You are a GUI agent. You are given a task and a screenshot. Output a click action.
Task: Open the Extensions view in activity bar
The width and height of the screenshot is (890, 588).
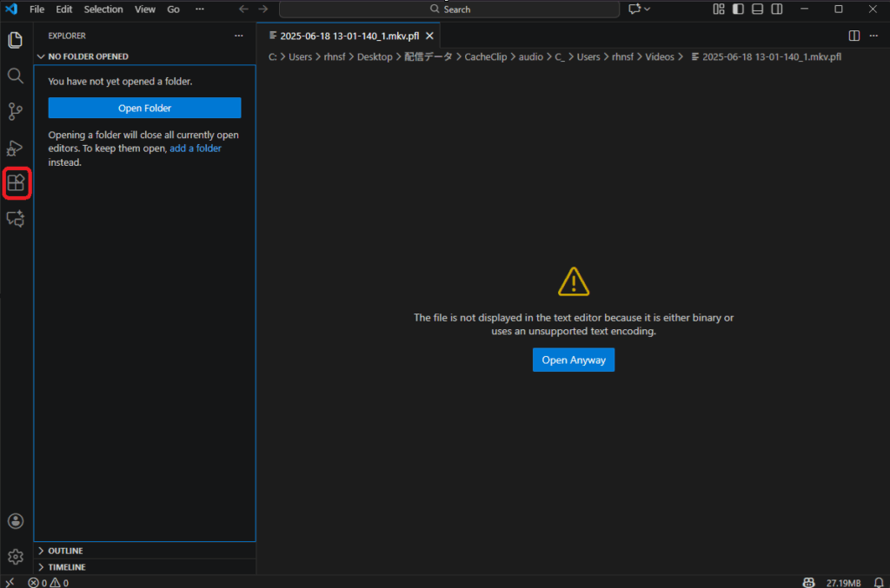pos(16,183)
